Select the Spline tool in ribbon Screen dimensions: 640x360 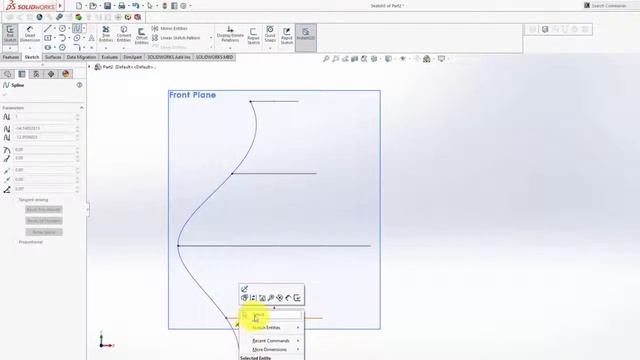[x=77, y=28]
